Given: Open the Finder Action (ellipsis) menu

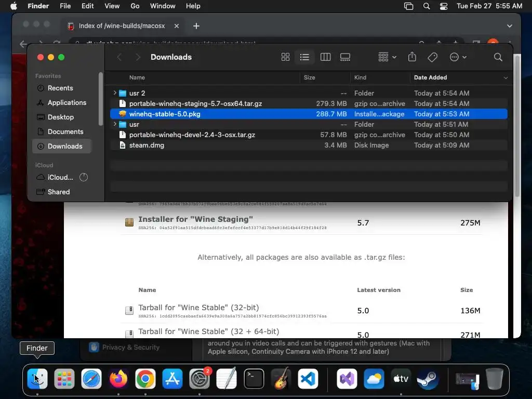Looking at the screenshot, I should click(x=458, y=57).
